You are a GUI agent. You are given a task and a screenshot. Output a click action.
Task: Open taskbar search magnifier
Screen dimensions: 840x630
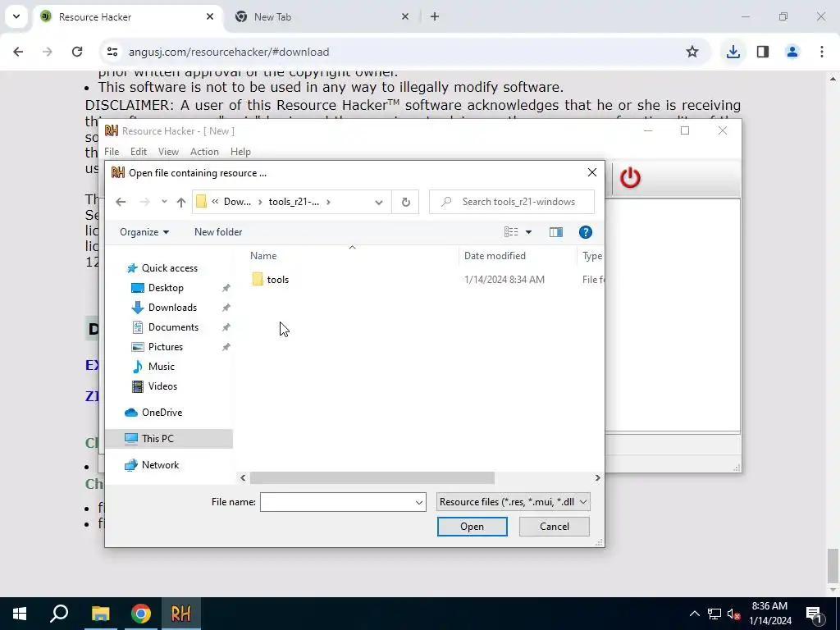[x=59, y=614]
